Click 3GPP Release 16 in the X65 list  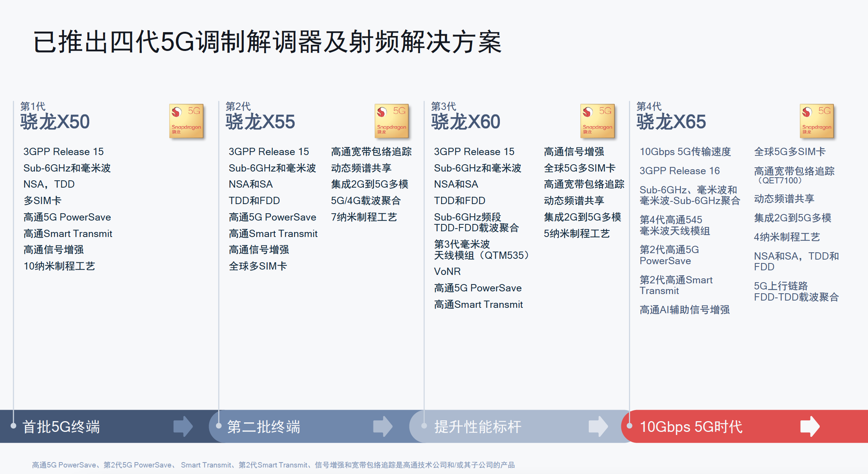pos(680,171)
